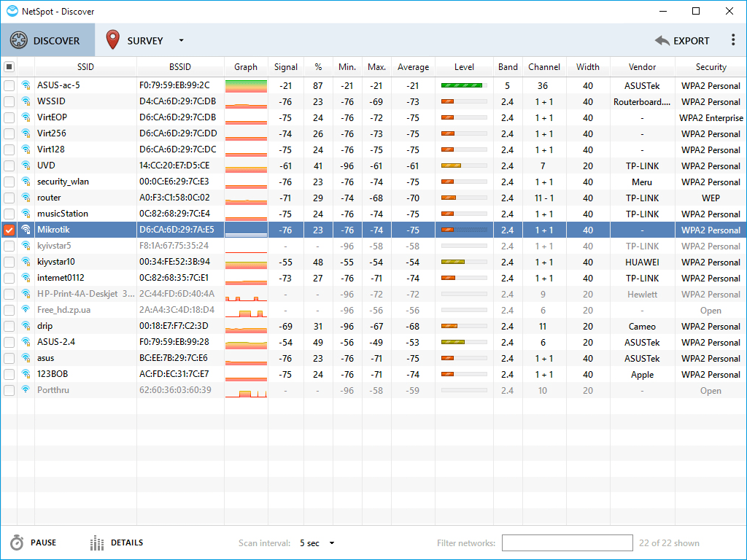747x560 pixels.
Task: Click the signal graph for ASUS-ac-5
Action: (x=246, y=86)
